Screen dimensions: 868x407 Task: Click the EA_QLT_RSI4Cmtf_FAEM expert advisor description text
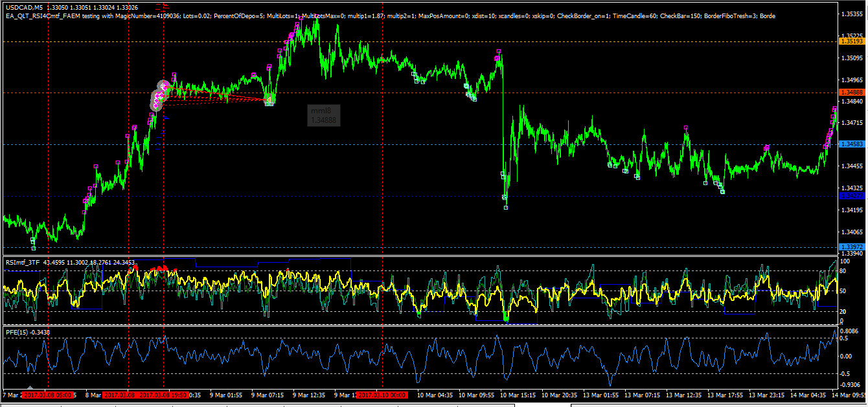(x=390, y=16)
